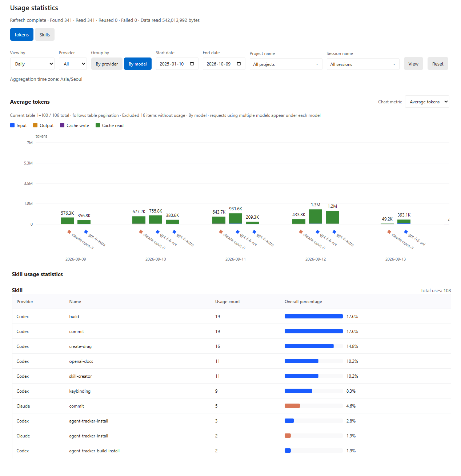Toggle the Cache write legend swatch
Image resolution: width=461 pixels, height=476 pixels.
[62, 125]
